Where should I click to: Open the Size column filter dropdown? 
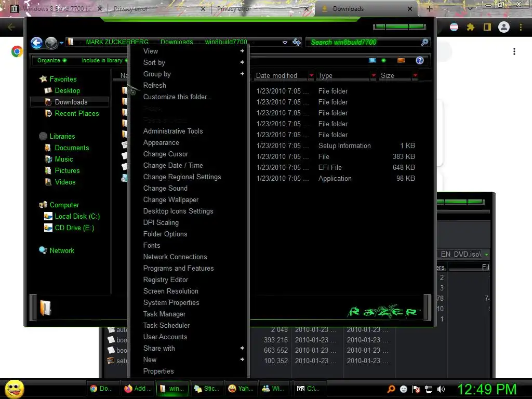pos(415,75)
